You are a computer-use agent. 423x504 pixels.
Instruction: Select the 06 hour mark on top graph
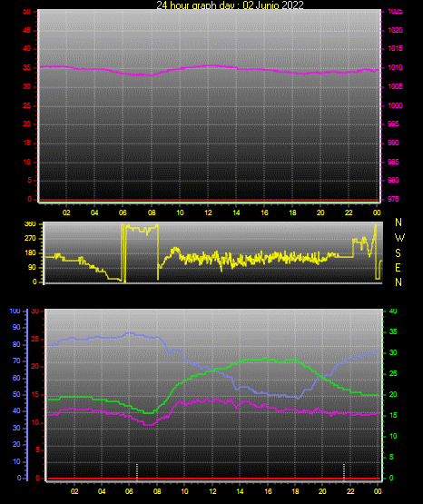[123, 212]
